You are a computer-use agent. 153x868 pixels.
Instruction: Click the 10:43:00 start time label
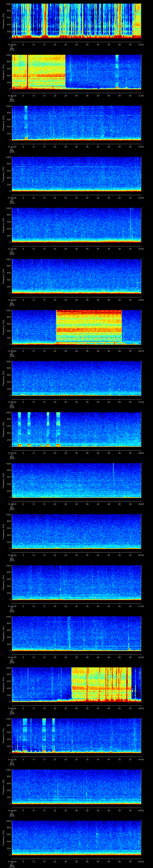point(12,759)
